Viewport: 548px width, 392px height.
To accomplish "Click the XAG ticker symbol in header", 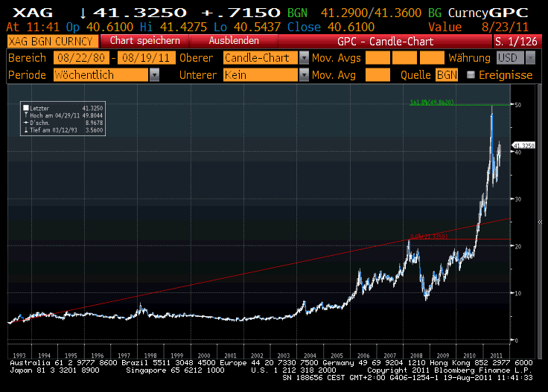I will point(33,13).
